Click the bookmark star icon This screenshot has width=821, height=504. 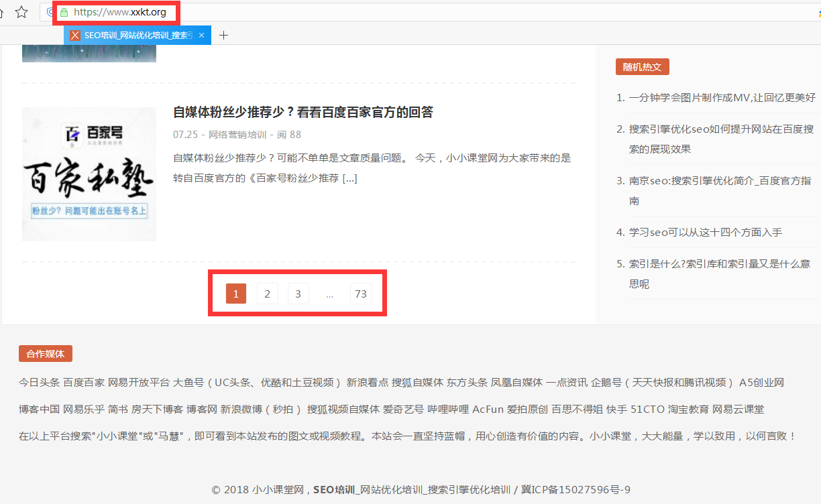21,12
